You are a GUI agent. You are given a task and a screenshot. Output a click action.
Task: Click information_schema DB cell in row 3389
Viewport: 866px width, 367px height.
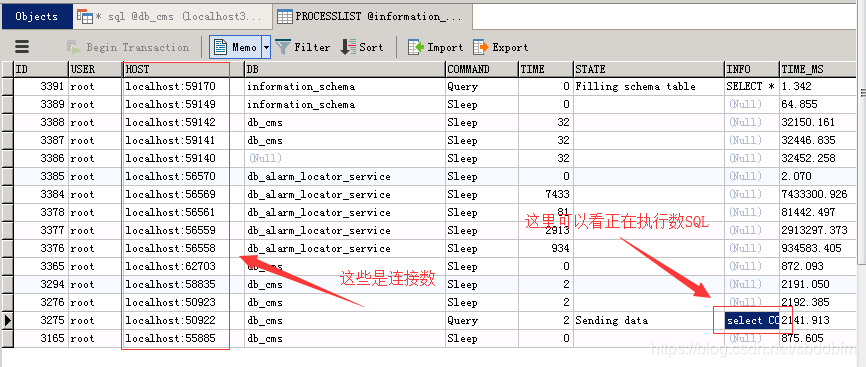click(x=345, y=104)
